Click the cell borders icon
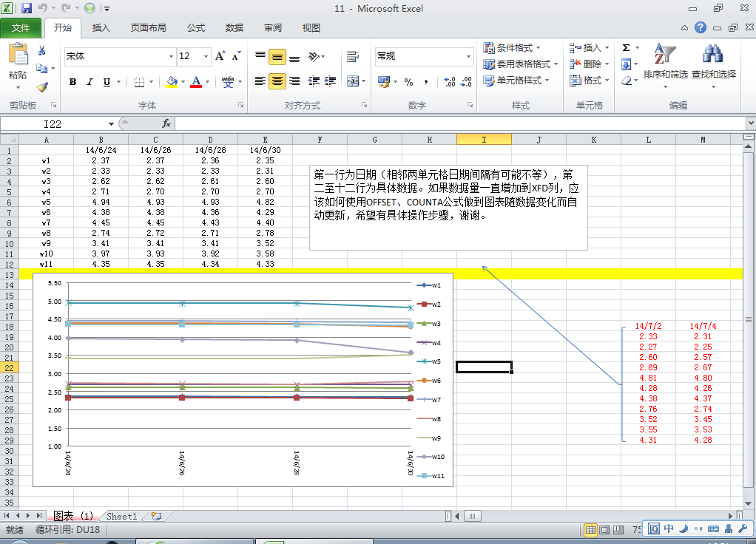 (139, 82)
